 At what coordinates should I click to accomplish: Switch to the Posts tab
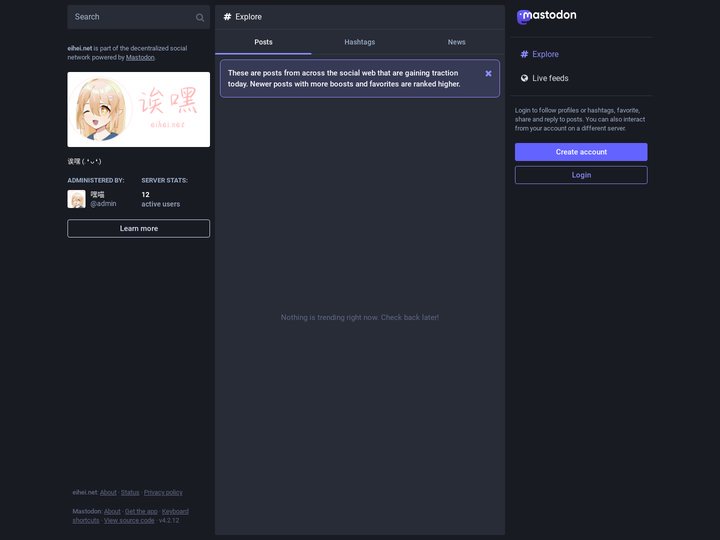click(x=263, y=42)
